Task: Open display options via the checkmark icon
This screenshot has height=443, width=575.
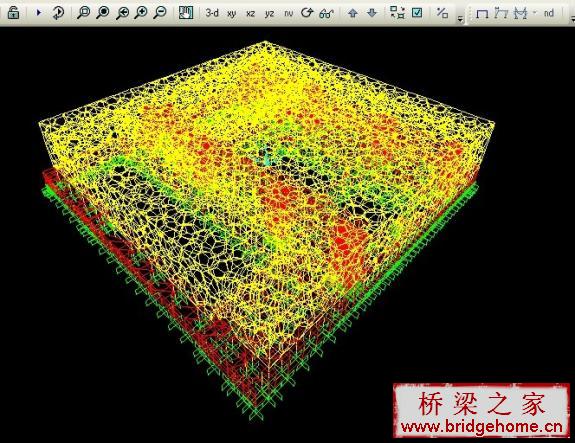Action: click(x=417, y=13)
